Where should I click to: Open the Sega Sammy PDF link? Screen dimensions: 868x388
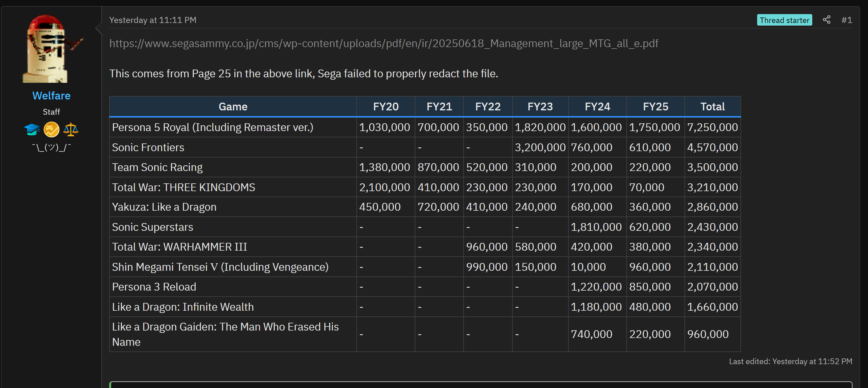pyautogui.click(x=383, y=43)
